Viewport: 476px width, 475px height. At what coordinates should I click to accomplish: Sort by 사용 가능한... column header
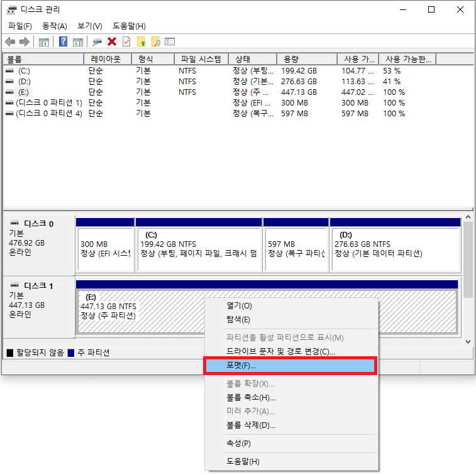pos(407,59)
